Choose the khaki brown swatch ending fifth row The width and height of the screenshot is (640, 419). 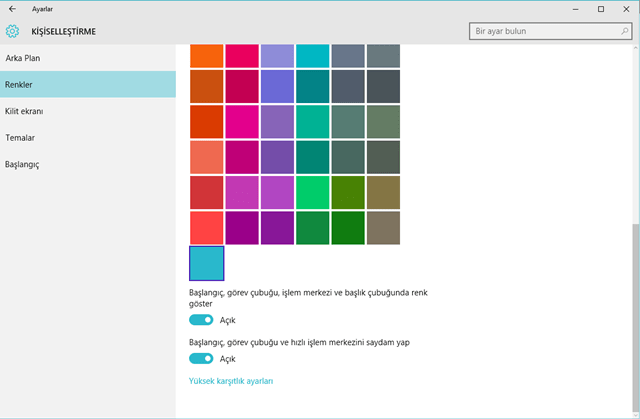tap(383, 193)
